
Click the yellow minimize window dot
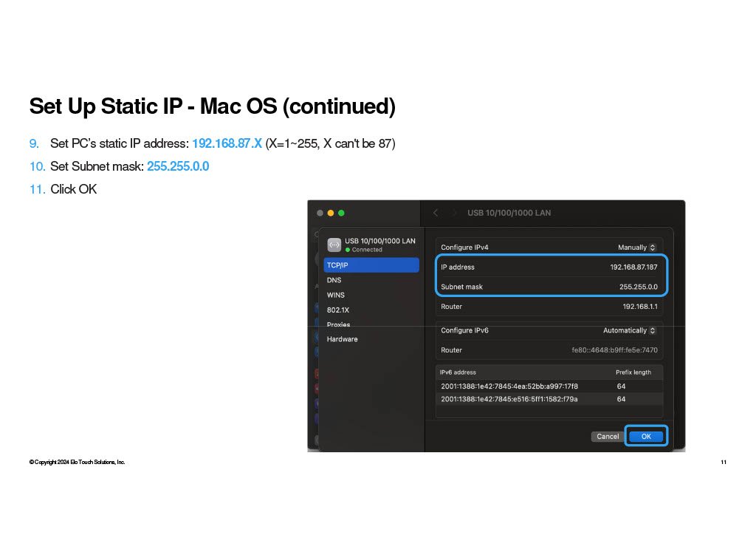[x=330, y=213]
